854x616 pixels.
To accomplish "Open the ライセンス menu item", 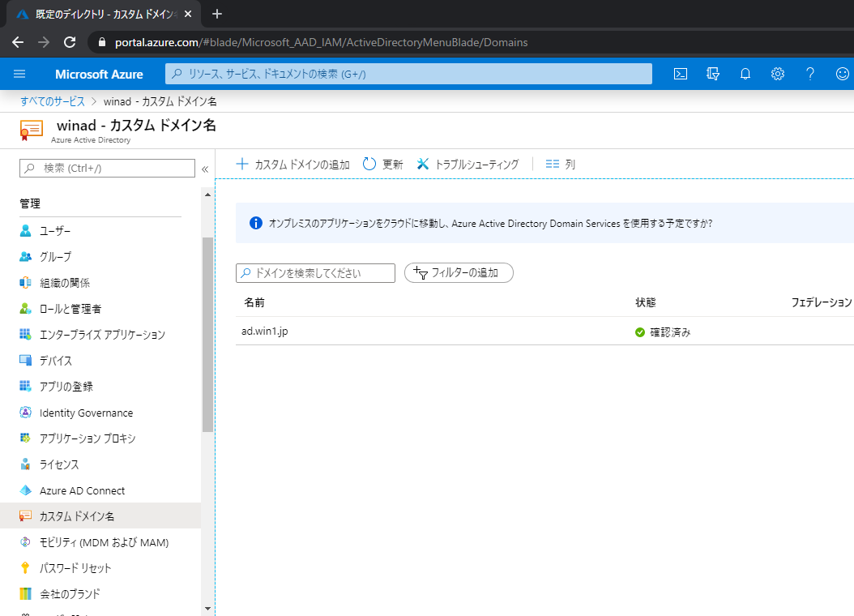I will [x=100, y=464].
